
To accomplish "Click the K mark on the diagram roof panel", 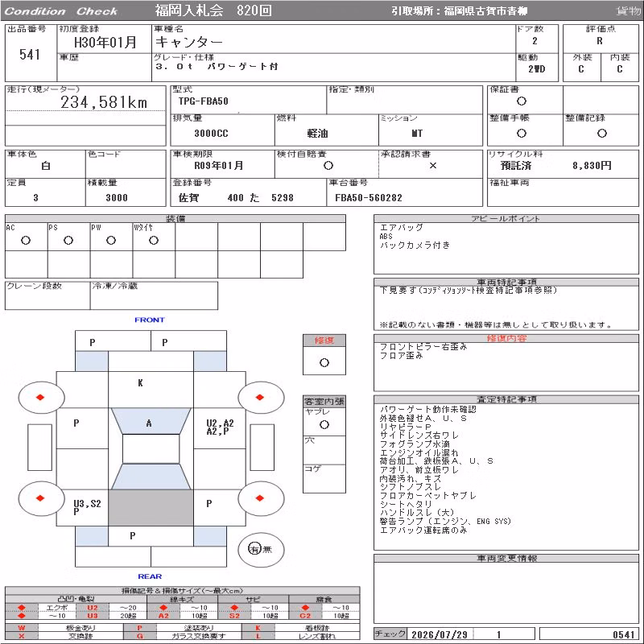I will click(x=140, y=383).
